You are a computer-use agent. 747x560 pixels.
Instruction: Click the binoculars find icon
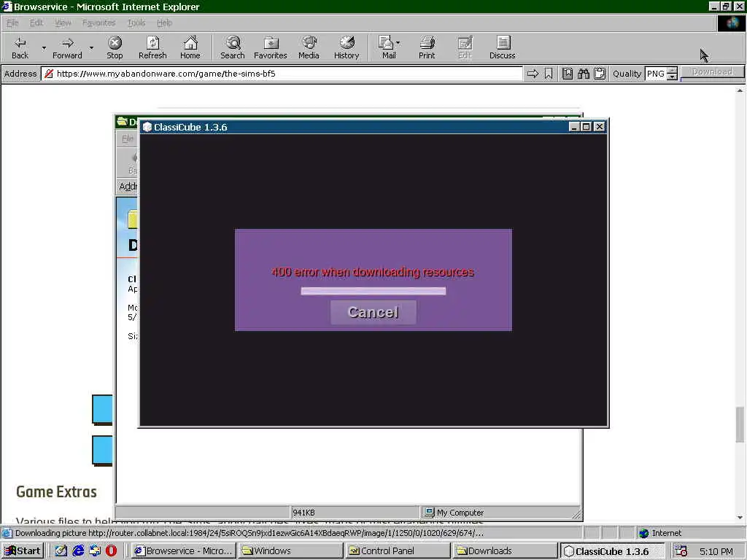tap(584, 74)
